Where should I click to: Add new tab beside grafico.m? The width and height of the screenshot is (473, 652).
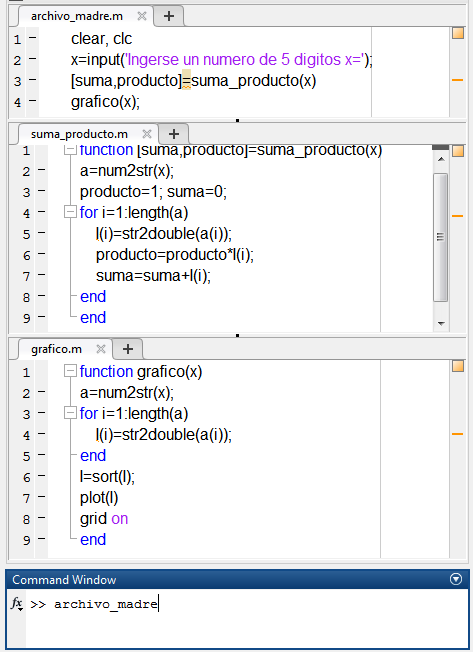(x=128, y=349)
